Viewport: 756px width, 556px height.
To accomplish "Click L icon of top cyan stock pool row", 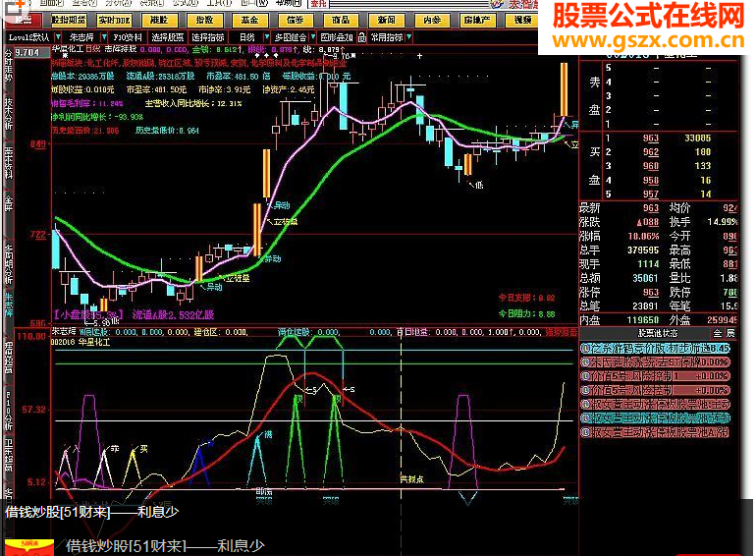I will coord(586,348).
